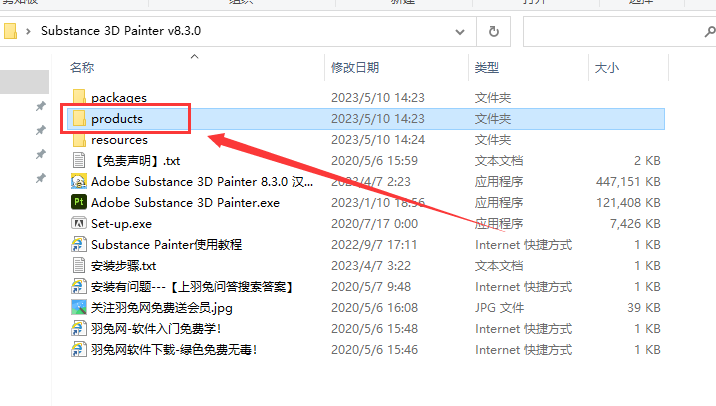The width and height of the screenshot is (716, 406).
Task: Click the 羽兔网软件下载 shortcut icon
Action: (x=79, y=349)
